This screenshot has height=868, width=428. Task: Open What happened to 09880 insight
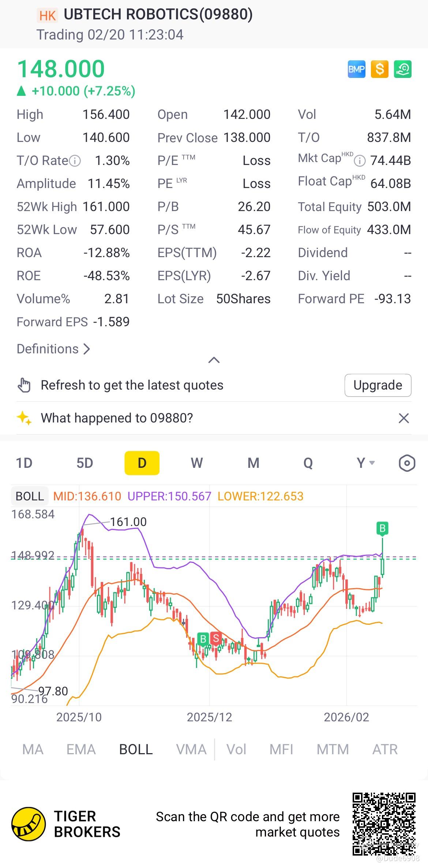(117, 418)
